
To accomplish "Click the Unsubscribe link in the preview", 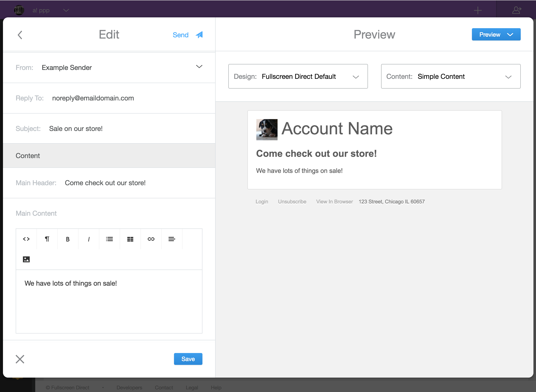I will point(292,202).
